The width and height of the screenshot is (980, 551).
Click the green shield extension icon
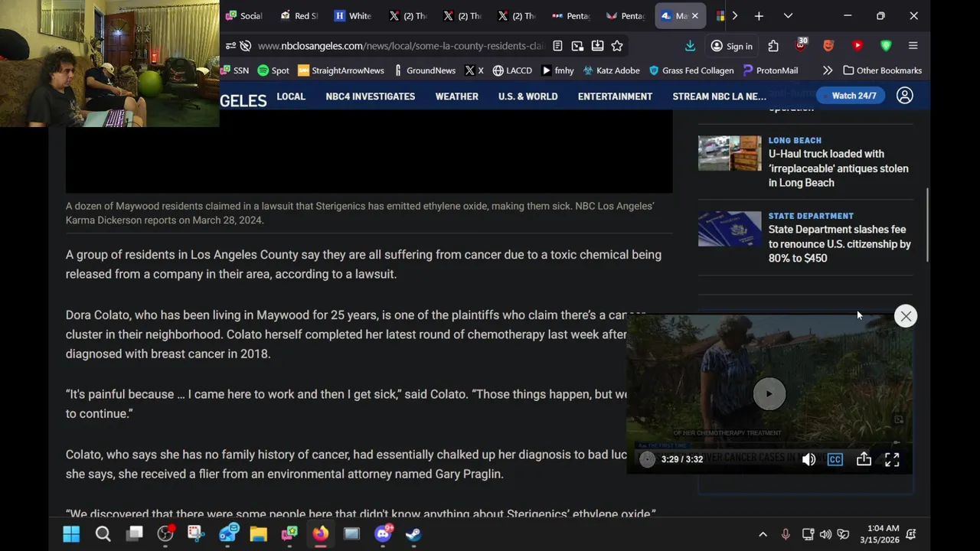[886, 46]
